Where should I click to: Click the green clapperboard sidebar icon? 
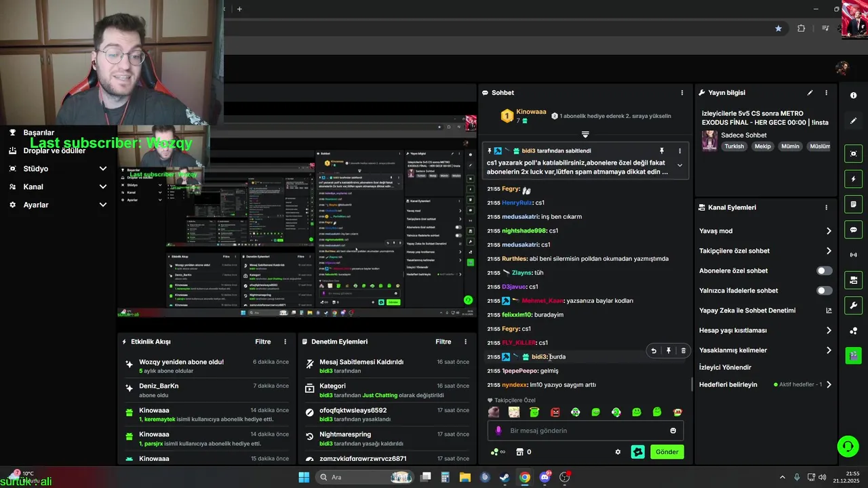click(853, 354)
